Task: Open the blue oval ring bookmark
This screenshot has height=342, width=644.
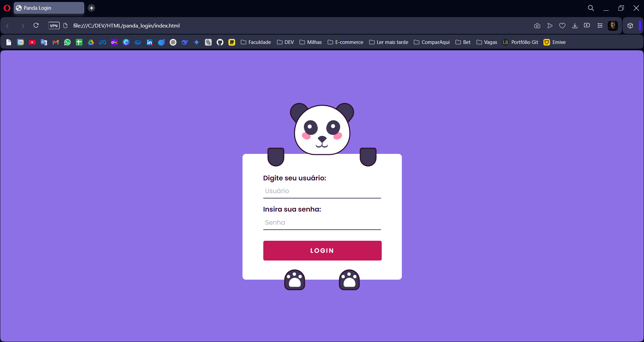Action: (138, 42)
